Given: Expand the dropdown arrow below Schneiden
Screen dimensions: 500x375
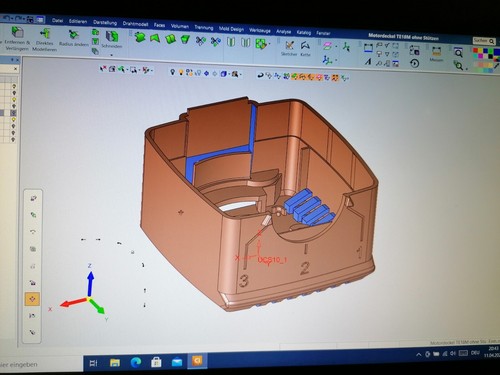Looking at the screenshot, I should pos(112,54).
